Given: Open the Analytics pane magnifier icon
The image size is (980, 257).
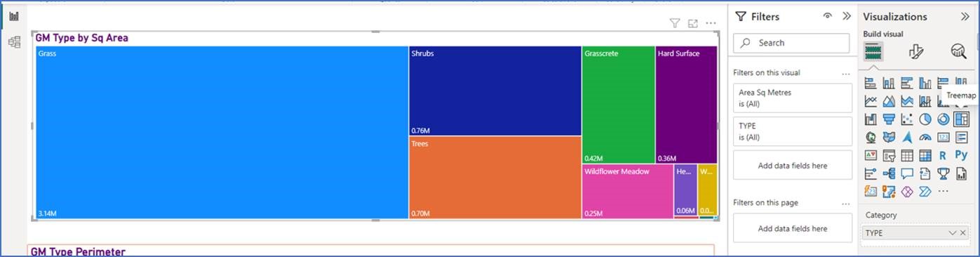Looking at the screenshot, I should (958, 51).
